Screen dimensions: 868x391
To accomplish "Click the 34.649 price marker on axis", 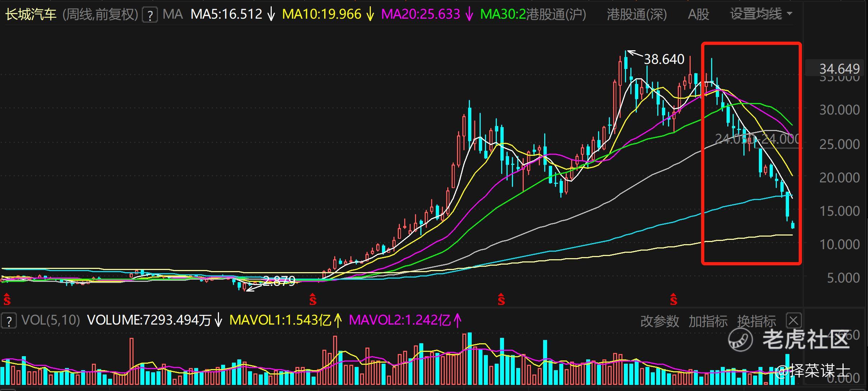I will pyautogui.click(x=839, y=69).
